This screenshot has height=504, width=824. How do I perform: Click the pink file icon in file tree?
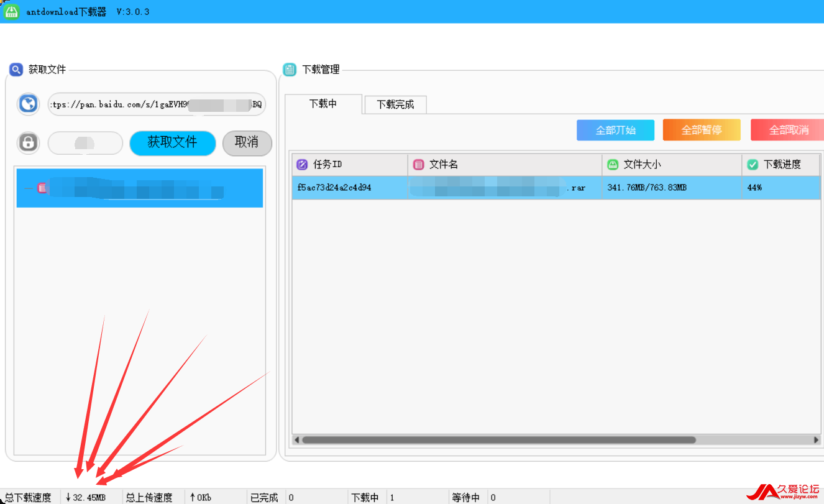42,188
